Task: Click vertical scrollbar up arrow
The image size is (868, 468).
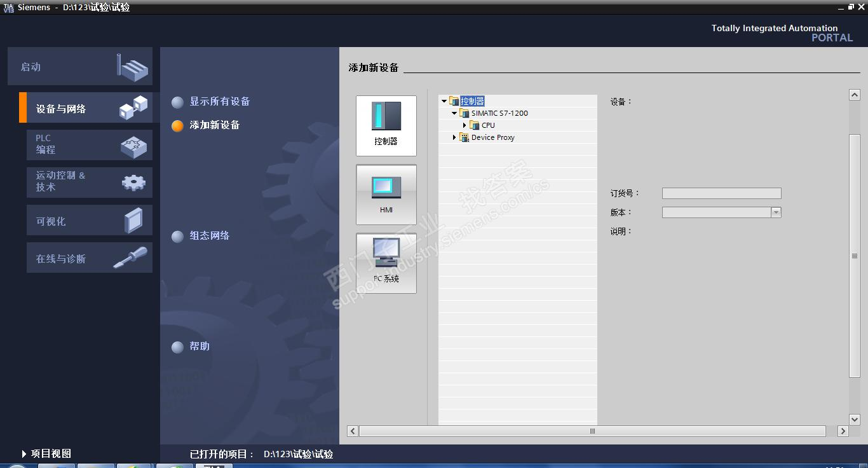Action: (x=855, y=95)
